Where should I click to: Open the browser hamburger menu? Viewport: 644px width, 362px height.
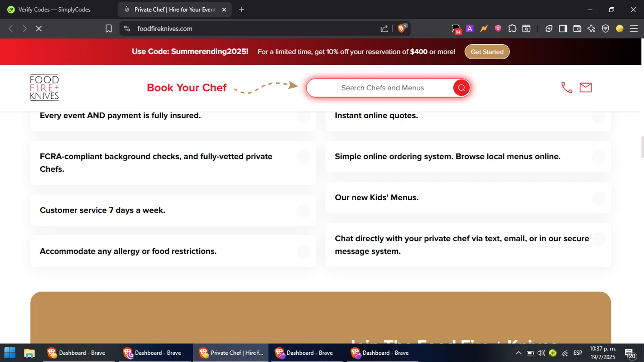pyautogui.click(x=634, y=28)
